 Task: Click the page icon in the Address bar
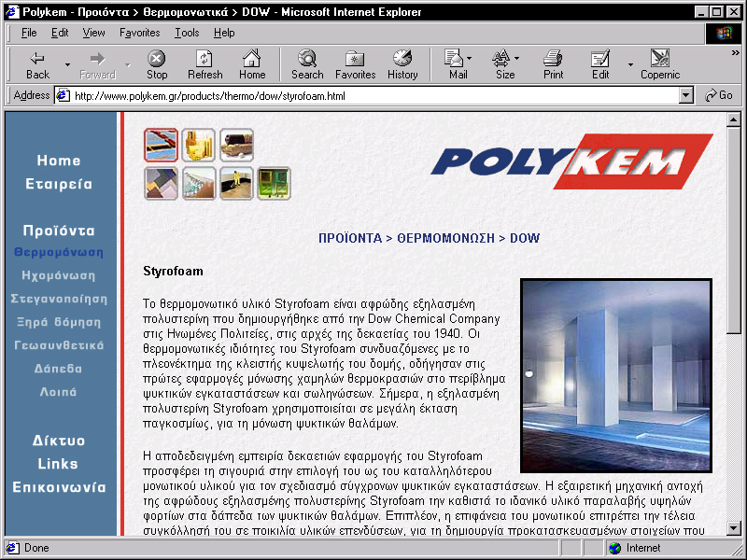63,96
